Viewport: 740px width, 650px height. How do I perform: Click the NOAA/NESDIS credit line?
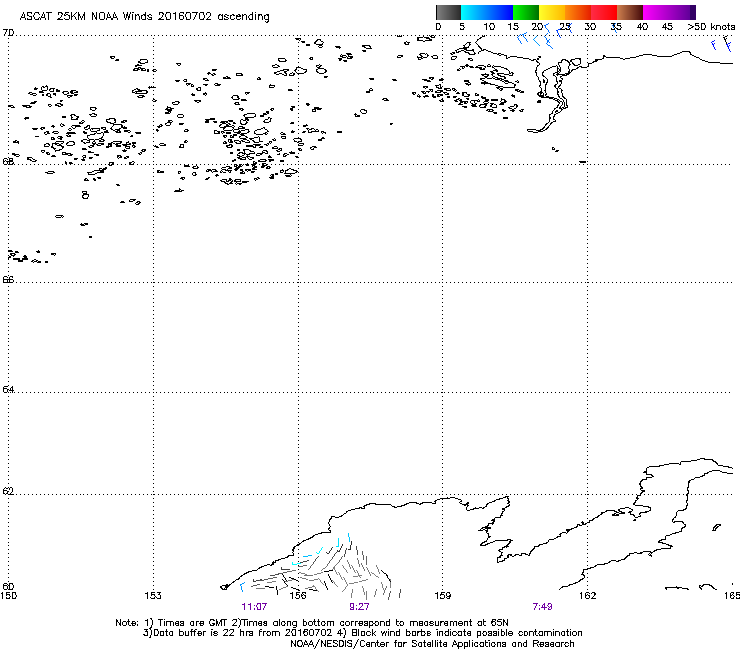pos(432,644)
